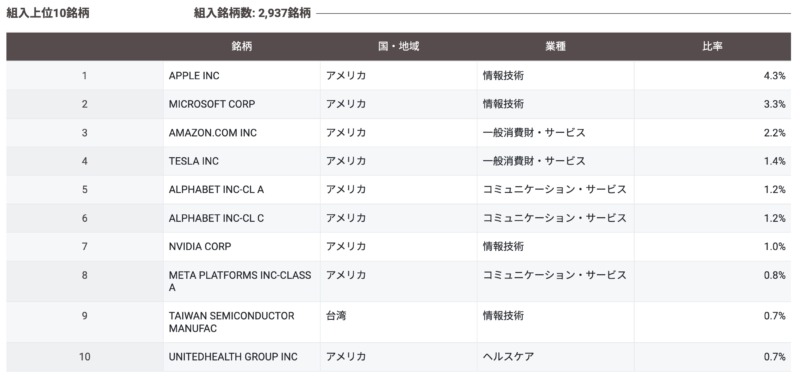Click the 業種 column header
The width and height of the screenshot is (800, 379).
point(555,46)
